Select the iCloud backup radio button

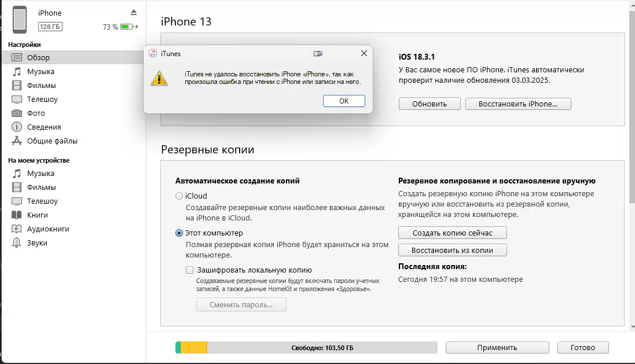coord(179,196)
